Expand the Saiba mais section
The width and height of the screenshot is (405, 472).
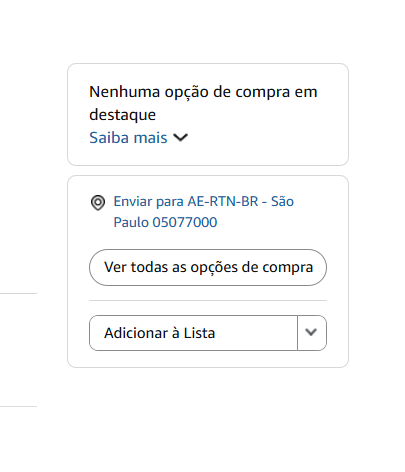tap(139, 138)
